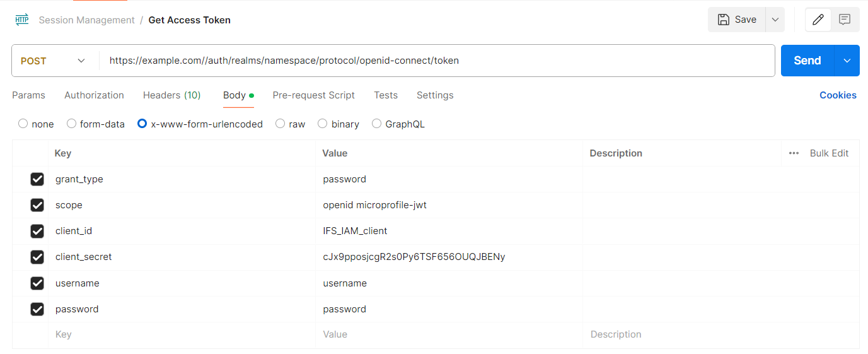Toggle the password row checkbox

click(37, 309)
